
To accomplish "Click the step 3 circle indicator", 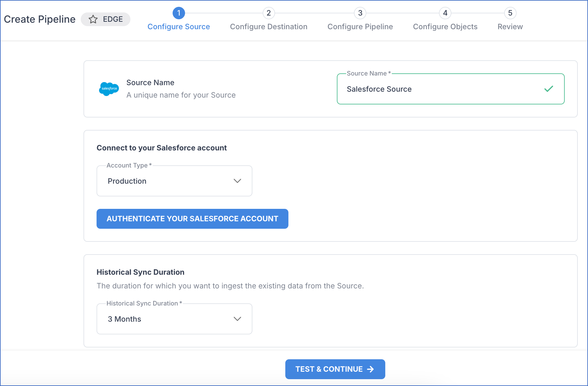I will [360, 13].
